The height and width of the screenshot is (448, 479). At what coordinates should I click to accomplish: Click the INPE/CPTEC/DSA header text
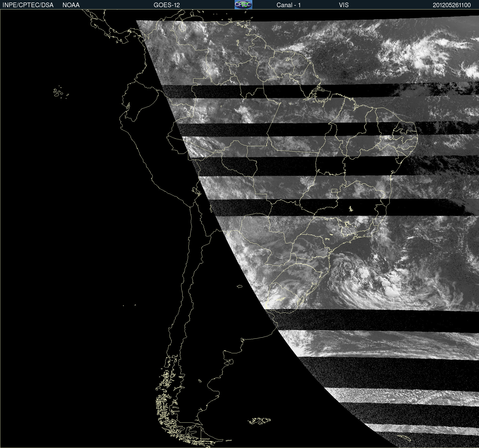(28, 5)
